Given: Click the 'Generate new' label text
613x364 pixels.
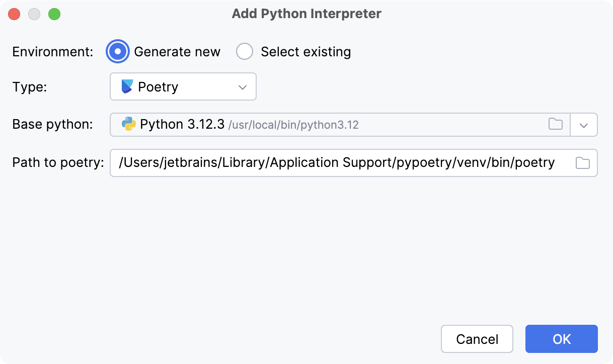Looking at the screenshot, I should [x=177, y=52].
